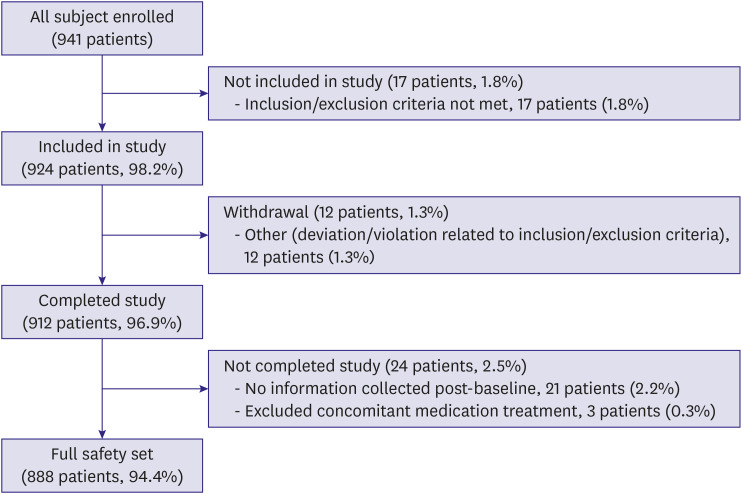Click the arrowhead pointing at Not included in study
This screenshot has width=742, height=494.
(203, 96)
